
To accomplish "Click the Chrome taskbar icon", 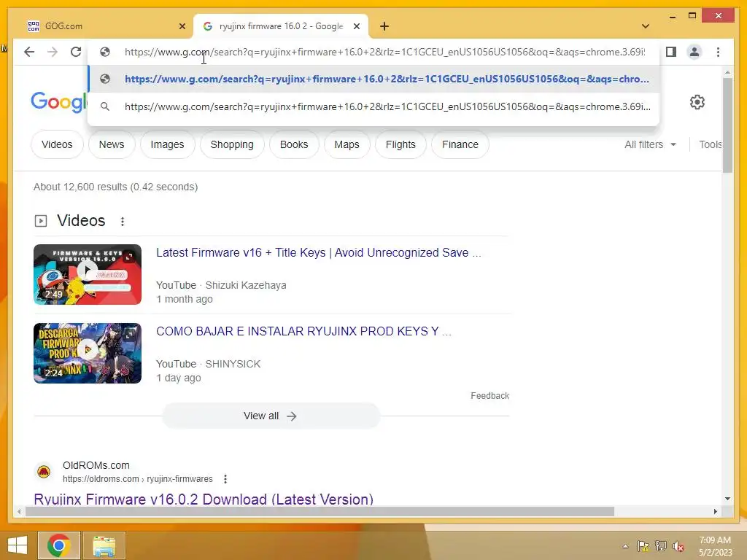I will (58, 545).
